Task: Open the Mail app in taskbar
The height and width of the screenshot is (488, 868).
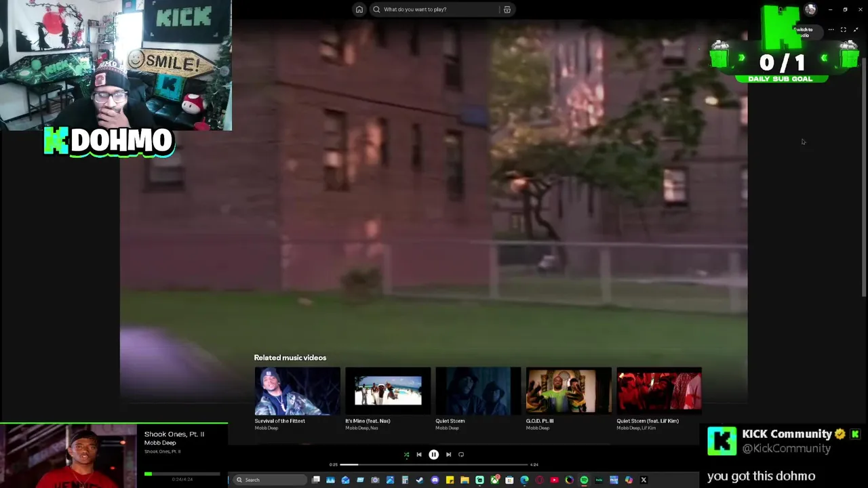Action: click(x=345, y=480)
